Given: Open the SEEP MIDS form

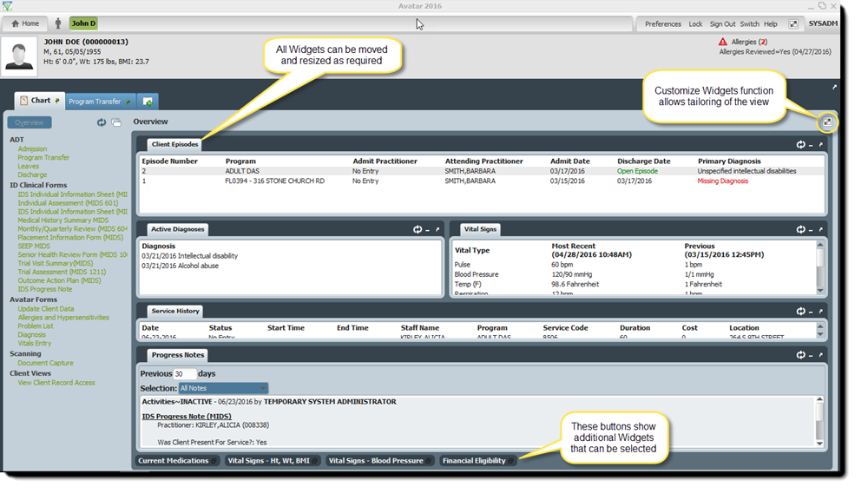Looking at the screenshot, I should point(34,246).
